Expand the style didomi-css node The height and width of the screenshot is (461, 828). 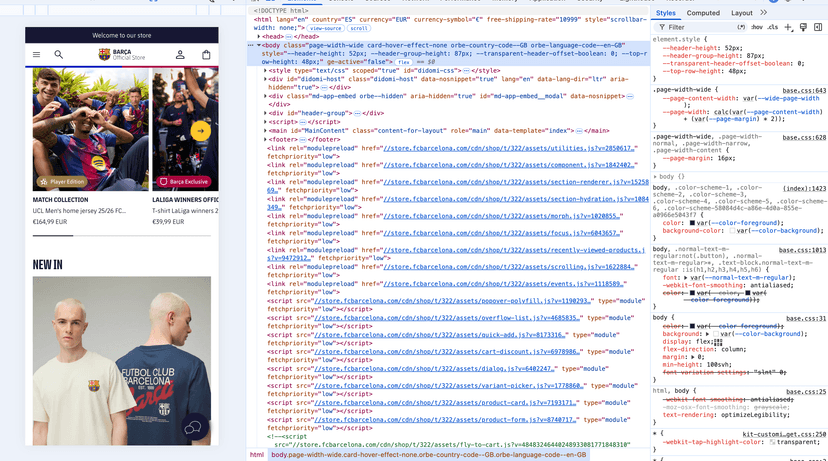coord(265,70)
